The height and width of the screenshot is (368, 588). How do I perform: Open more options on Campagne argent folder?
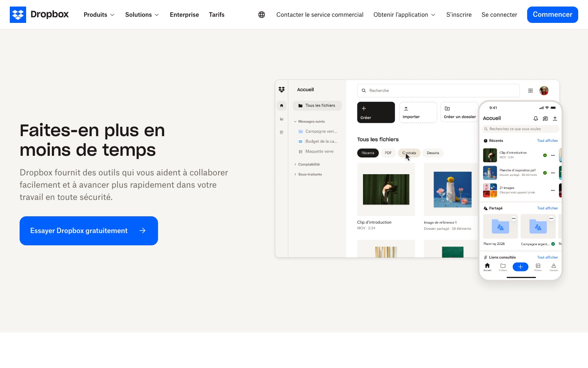point(551,219)
